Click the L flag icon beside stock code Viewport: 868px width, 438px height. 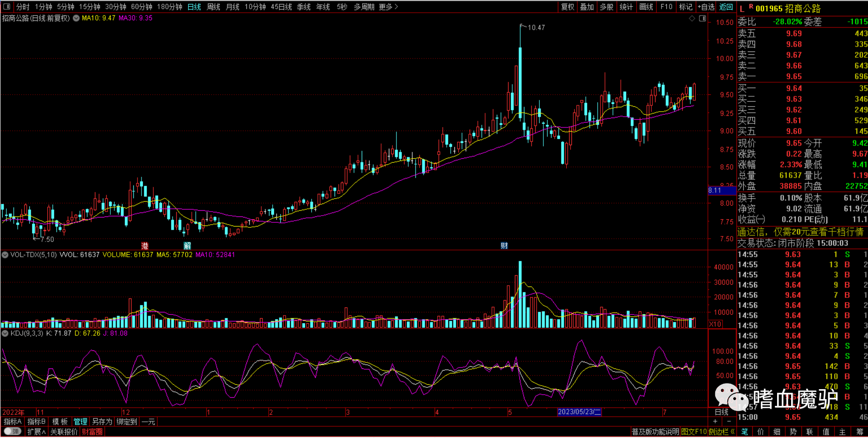pyautogui.click(x=742, y=9)
